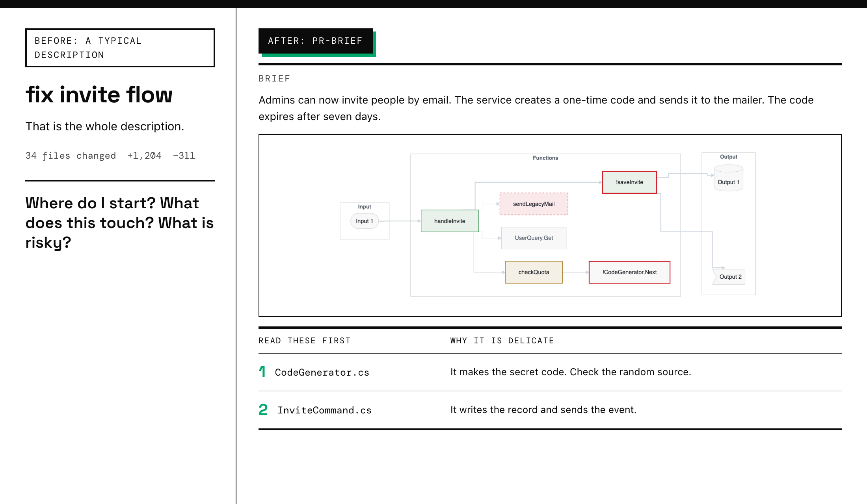Click 'It writes the record' description
The image size is (867, 504).
click(x=543, y=410)
